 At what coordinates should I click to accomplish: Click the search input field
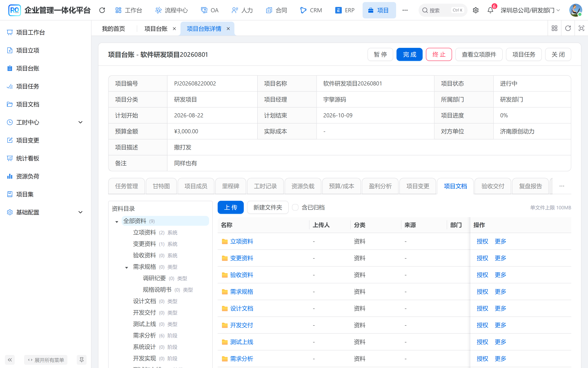click(x=443, y=10)
